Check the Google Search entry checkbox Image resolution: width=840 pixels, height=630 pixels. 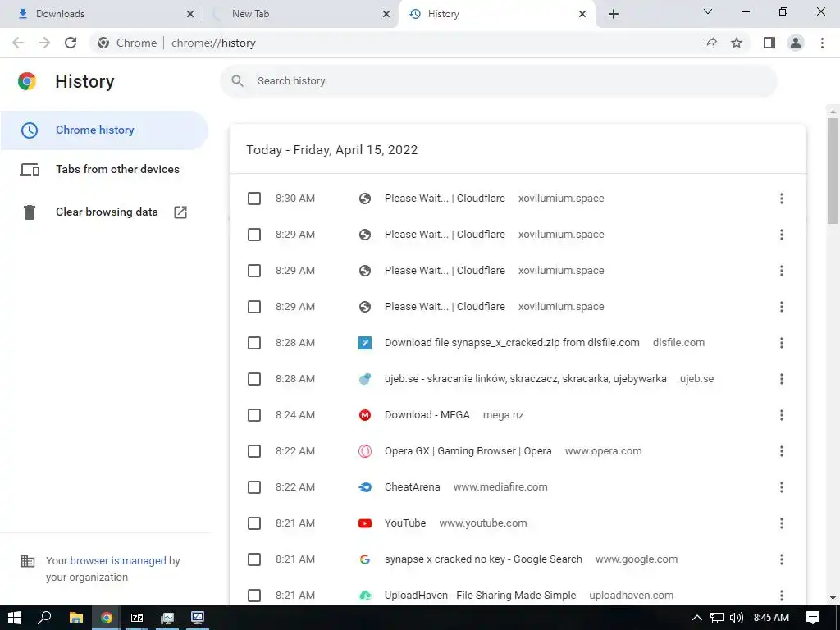coord(254,559)
